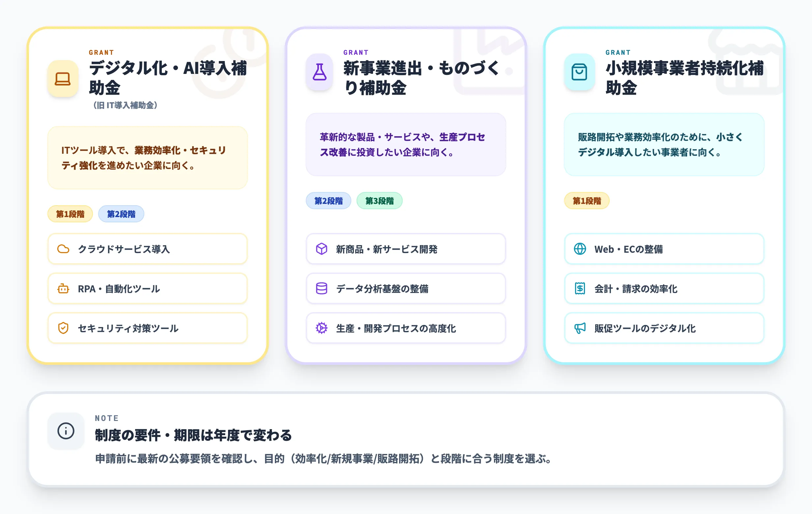Screen dimensions: 812x514
Task: Open the 旧 IT導入補助金 link
Action: pyautogui.click(x=125, y=106)
